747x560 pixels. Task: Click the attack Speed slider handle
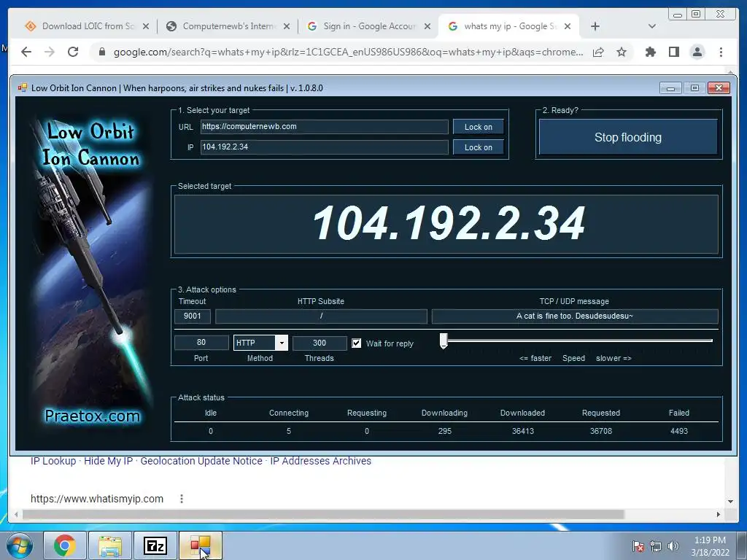[x=444, y=341]
